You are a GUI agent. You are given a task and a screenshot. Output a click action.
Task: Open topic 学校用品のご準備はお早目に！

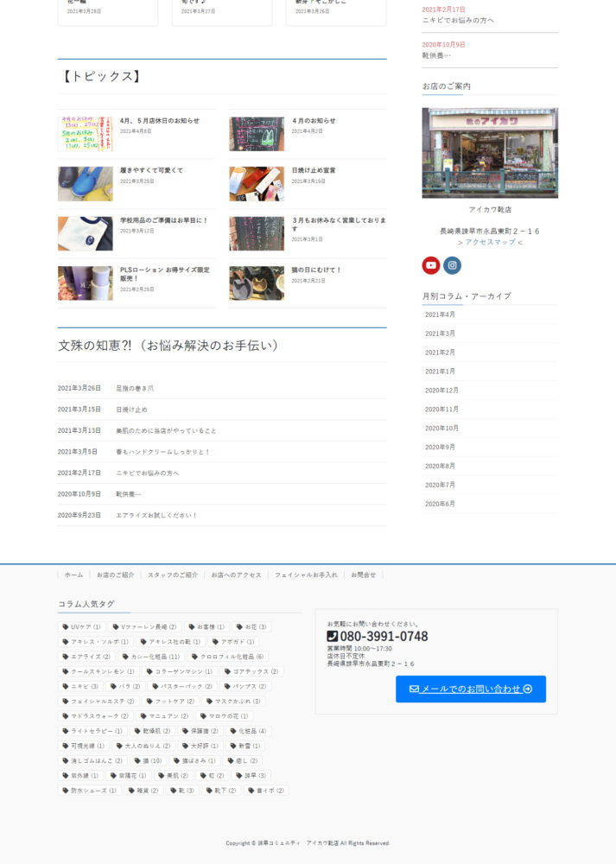164,220
